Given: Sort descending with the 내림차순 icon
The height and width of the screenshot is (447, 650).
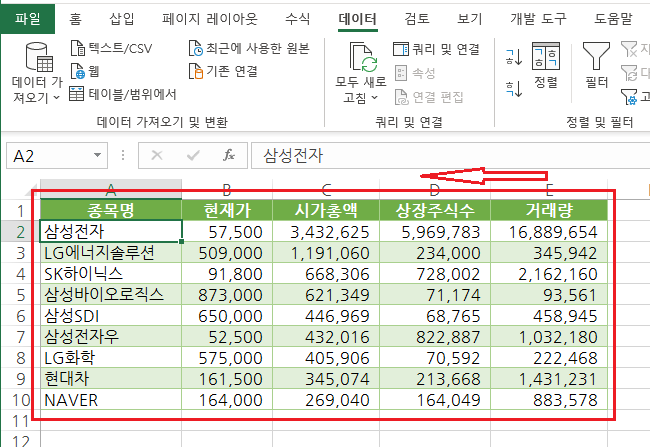Looking at the screenshot, I should 514,89.
